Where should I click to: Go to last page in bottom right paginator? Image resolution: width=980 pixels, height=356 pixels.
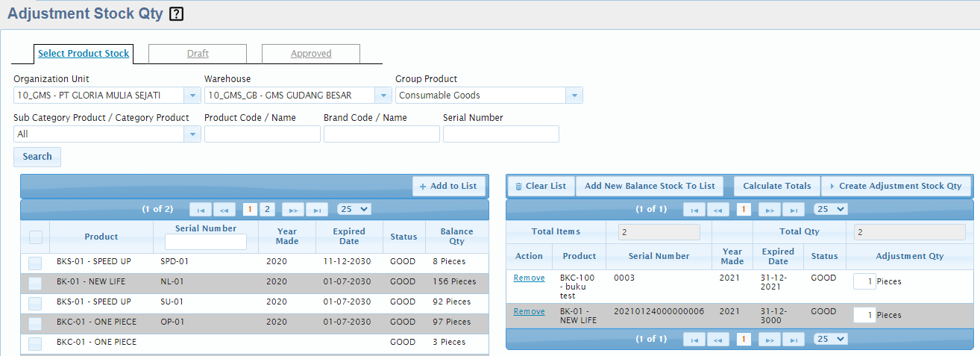pos(793,340)
